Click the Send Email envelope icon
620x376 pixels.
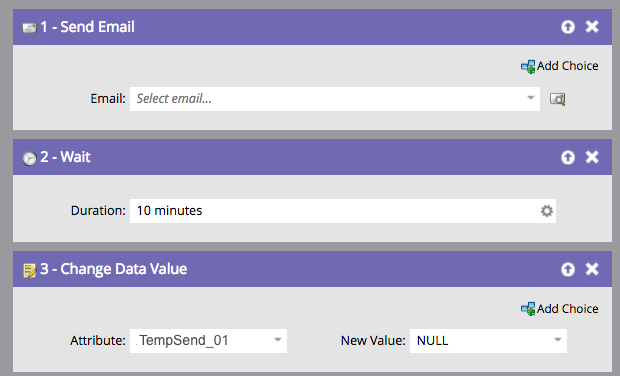[x=29, y=28]
